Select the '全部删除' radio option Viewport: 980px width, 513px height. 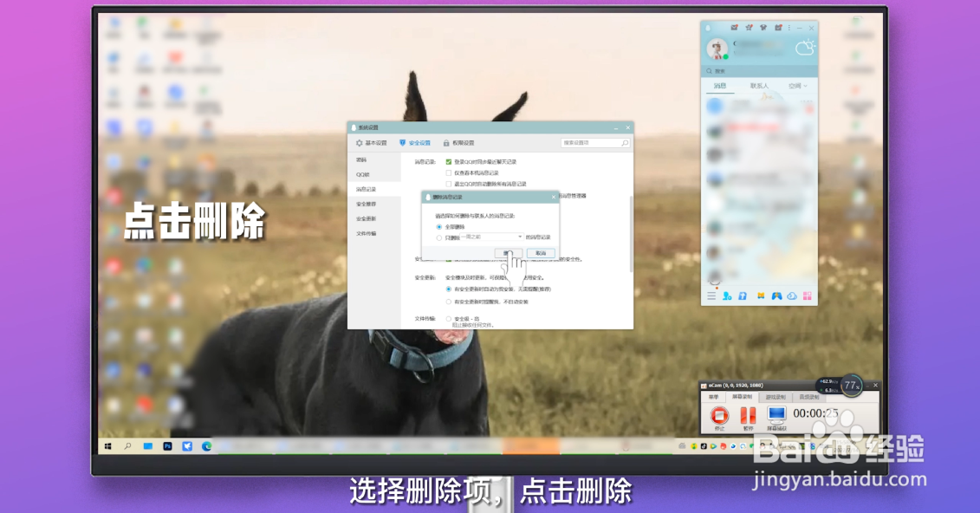point(438,227)
